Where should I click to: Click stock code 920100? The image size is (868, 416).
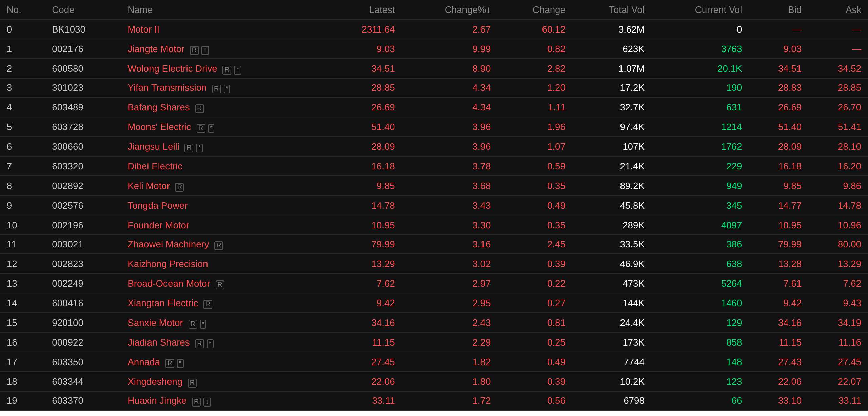(67, 323)
